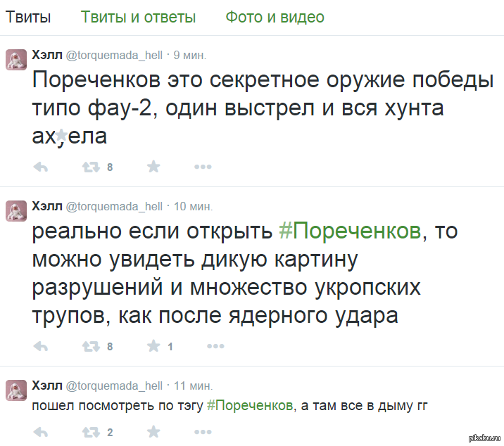
Task: Click #Пореченков hashtag in the bottom tweet
Action: click(x=250, y=406)
